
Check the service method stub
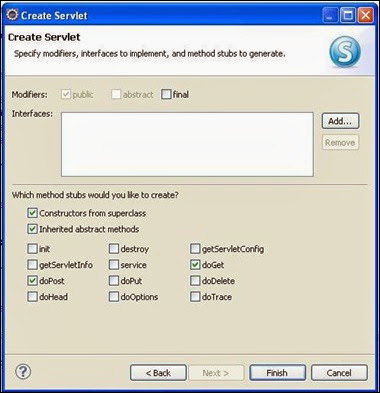point(114,265)
